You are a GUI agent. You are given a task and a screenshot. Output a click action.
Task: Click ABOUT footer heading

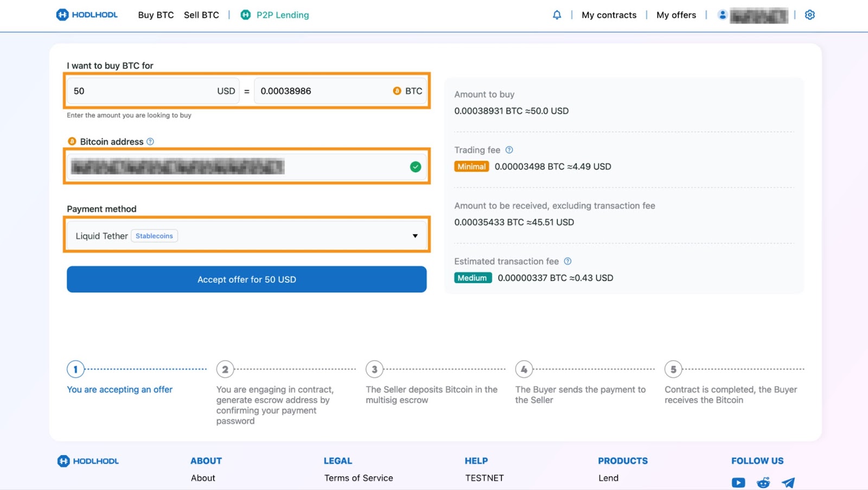[206, 461]
